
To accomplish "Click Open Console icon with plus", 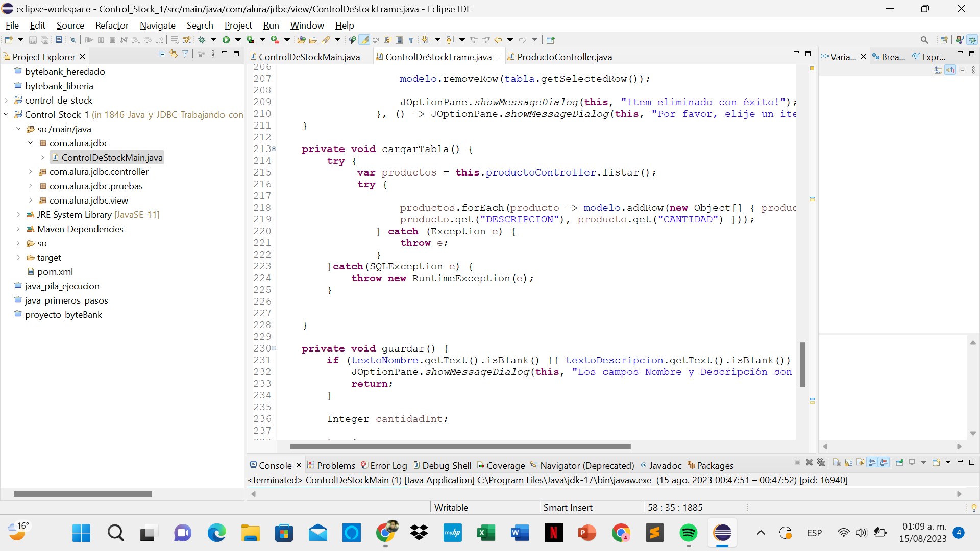I will pyautogui.click(x=936, y=462).
